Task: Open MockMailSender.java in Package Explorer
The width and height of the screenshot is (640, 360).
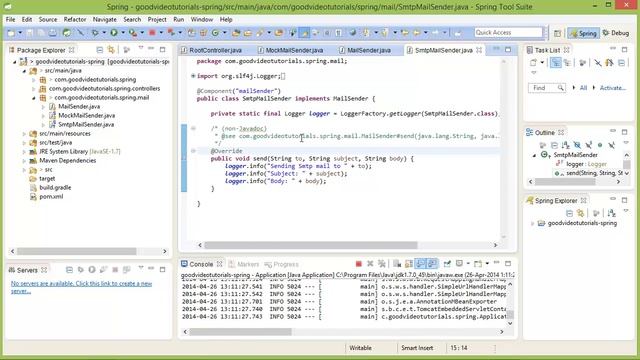Action: point(86,116)
